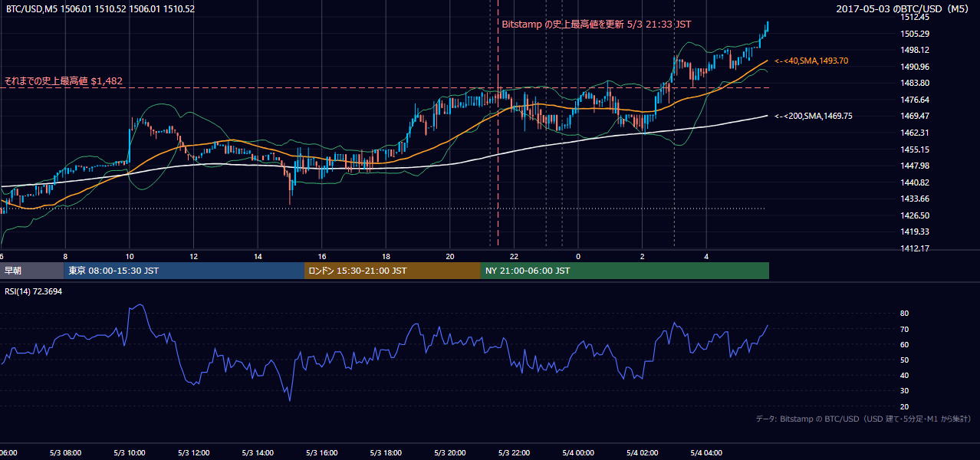Click the 5/4 00:00 time axis label
The width and height of the screenshot is (980, 460).
(577, 453)
